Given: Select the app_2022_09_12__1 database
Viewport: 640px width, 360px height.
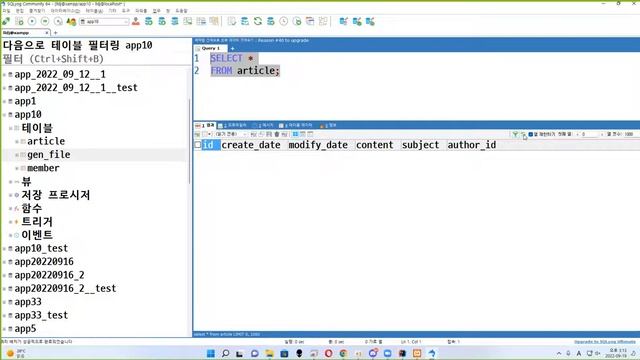Looking at the screenshot, I should tap(60, 74).
